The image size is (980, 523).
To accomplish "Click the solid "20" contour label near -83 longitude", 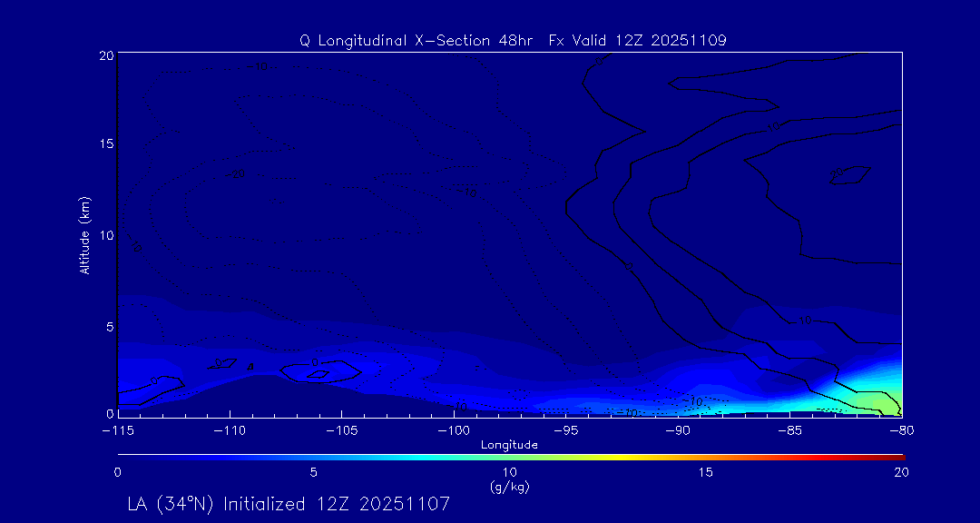I will click(837, 173).
